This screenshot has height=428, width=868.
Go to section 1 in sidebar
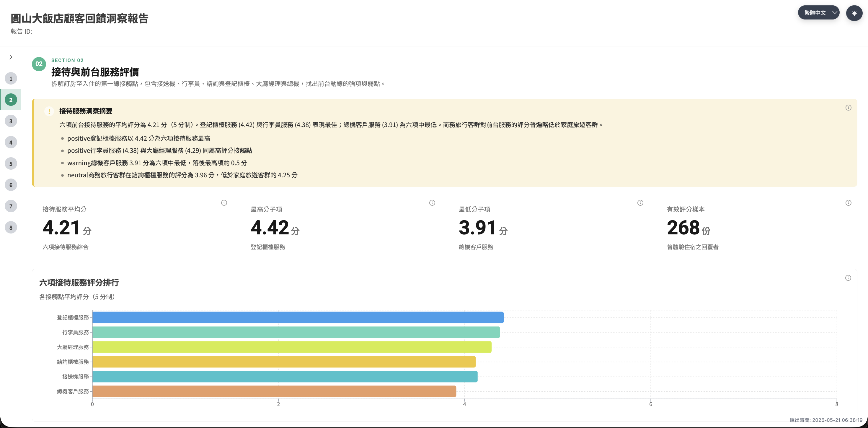point(11,79)
